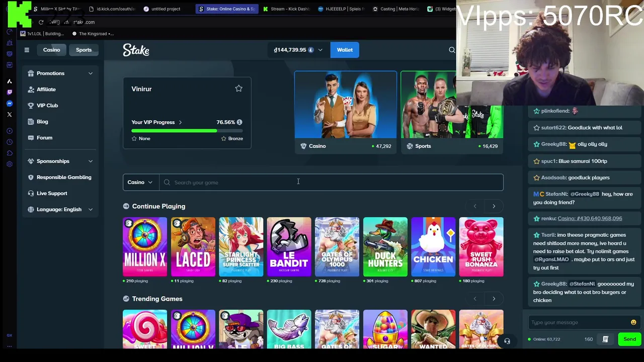Favorite the profile with the star icon
Screen dimensions: 644x362
(238, 88)
